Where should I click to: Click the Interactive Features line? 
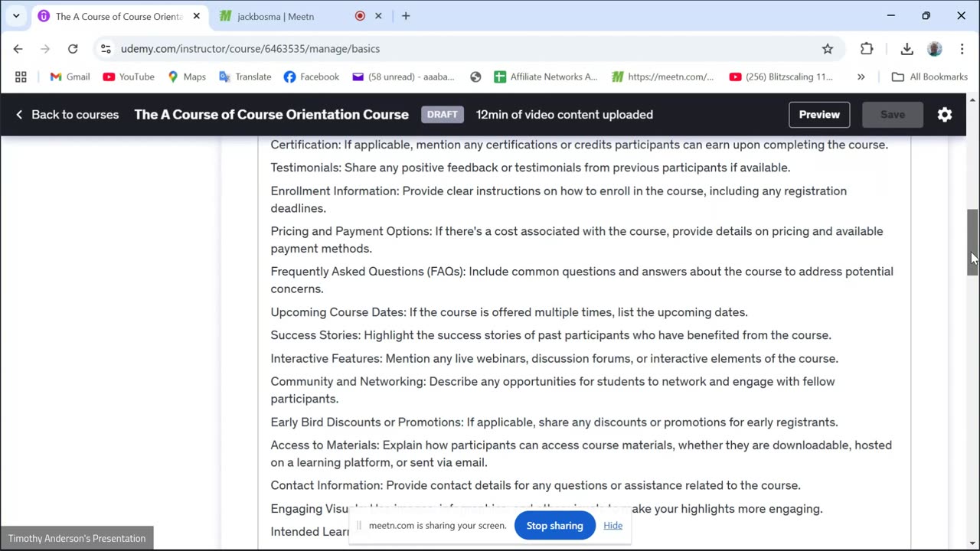pos(554,358)
